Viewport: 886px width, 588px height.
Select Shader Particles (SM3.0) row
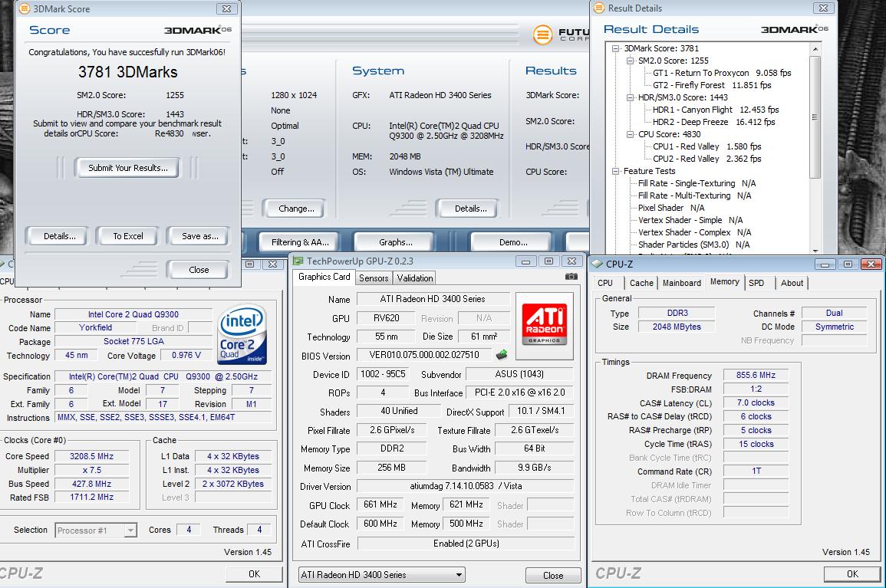coord(693,245)
